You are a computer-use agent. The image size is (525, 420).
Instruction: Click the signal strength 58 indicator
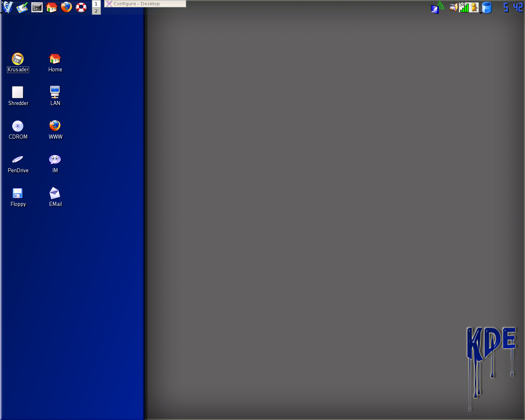(464, 7)
